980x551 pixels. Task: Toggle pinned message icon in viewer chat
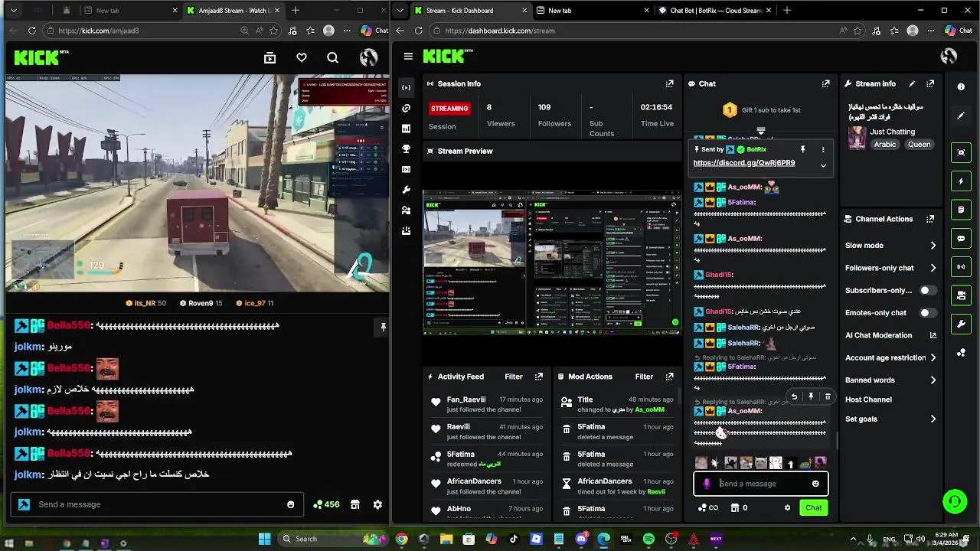pos(383,328)
